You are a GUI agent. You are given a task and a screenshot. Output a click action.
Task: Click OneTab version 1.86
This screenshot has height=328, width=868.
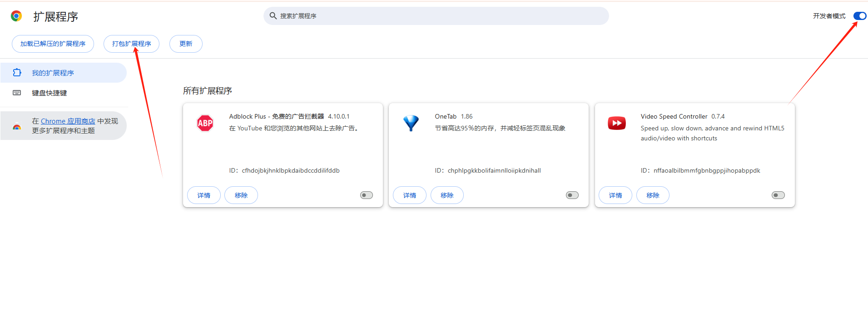467,116
